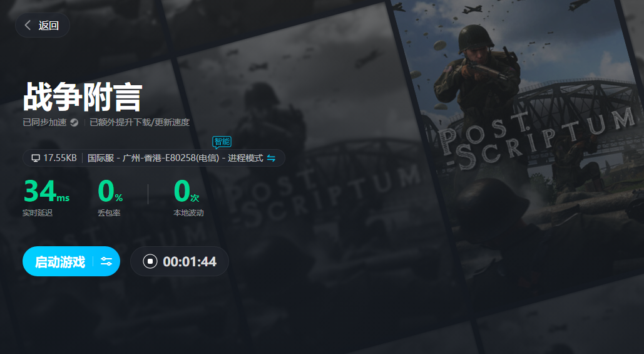Open launch settings sliders icon

(x=106, y=261)
